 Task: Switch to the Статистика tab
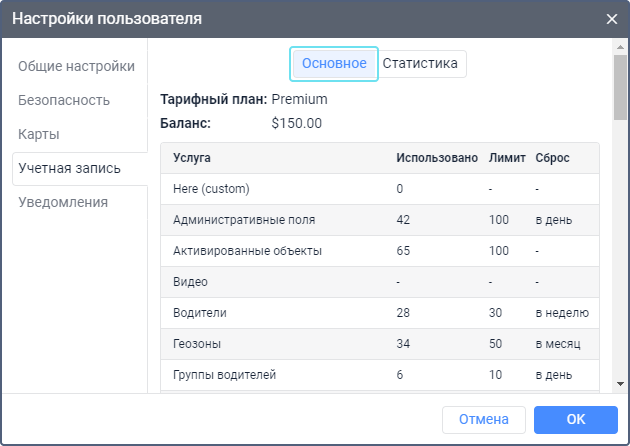(x=420, y=63)
